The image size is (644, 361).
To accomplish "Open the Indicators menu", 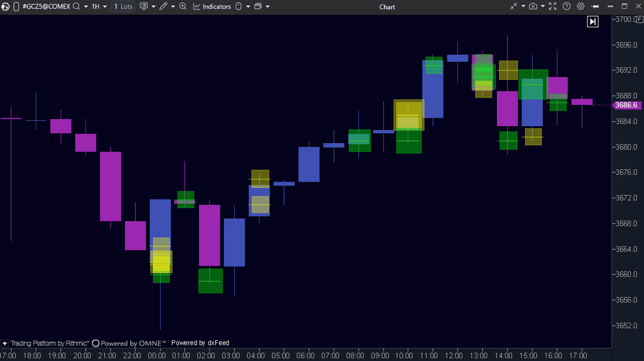I will pyautogui.click(x=212, y=7).
